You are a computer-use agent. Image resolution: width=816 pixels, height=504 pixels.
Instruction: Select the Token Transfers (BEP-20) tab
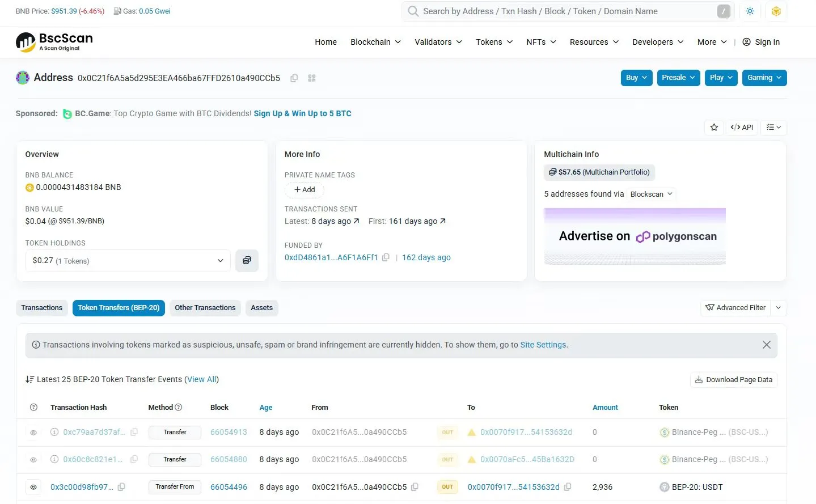point(119,308)
